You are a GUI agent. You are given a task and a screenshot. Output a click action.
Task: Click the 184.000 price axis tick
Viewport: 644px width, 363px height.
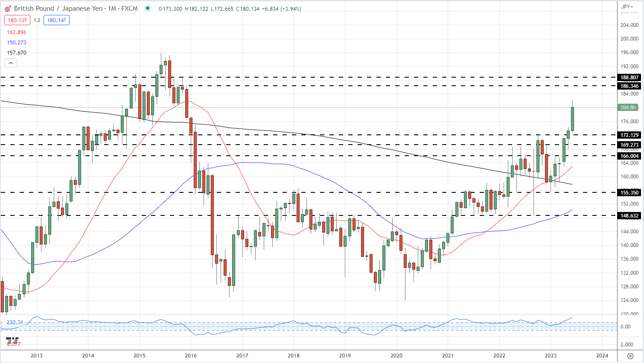(x=629, y=94)
